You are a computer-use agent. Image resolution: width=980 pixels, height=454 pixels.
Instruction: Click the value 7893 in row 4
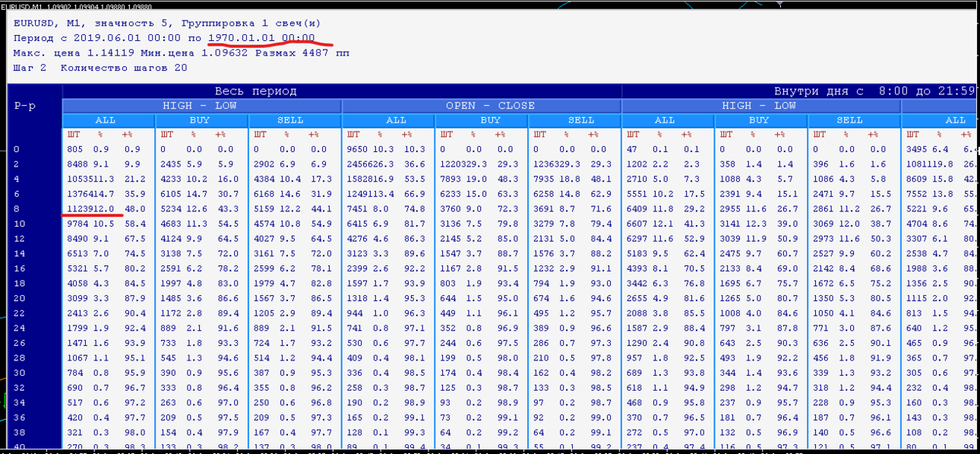(x=452, y=179)
